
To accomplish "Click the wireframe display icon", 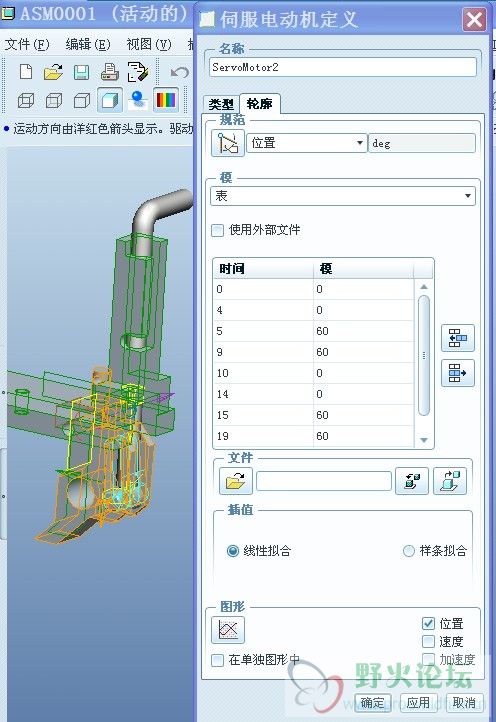I will pos(26,100).
